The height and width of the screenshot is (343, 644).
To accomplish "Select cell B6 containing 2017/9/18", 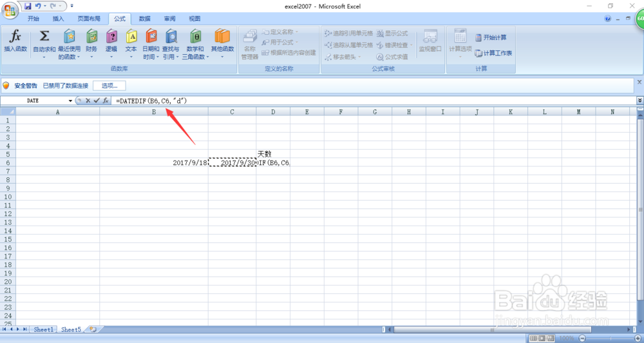I will 154,162.
